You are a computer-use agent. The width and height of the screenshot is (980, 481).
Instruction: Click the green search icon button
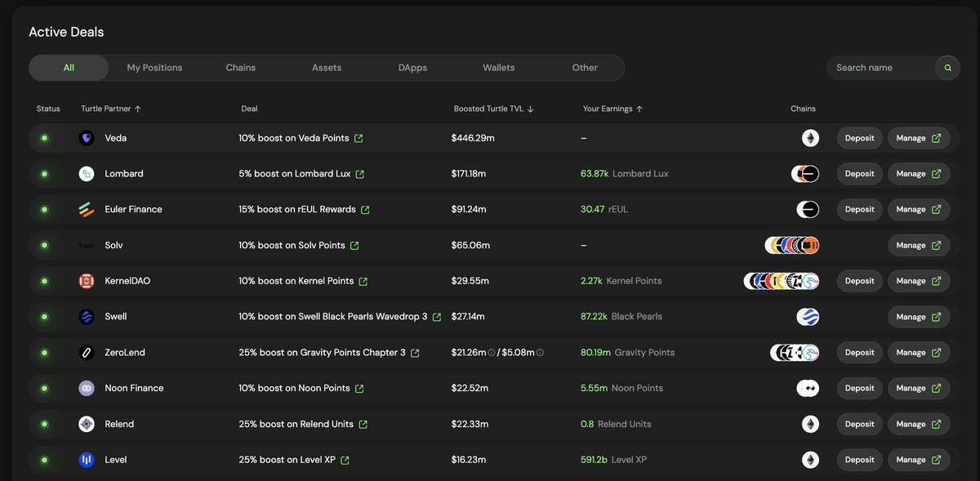click(x=947, y=68)
